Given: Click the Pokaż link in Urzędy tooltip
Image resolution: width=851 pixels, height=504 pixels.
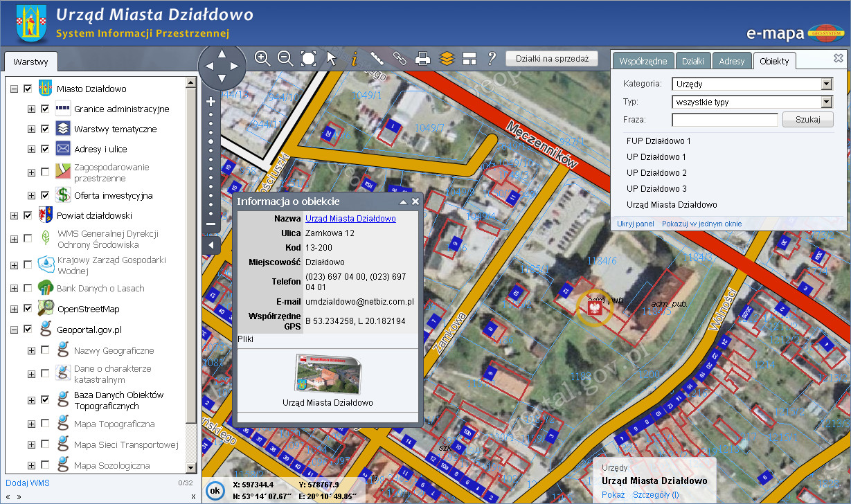Looking at the screenshot, I should click(x=613, y=495).
